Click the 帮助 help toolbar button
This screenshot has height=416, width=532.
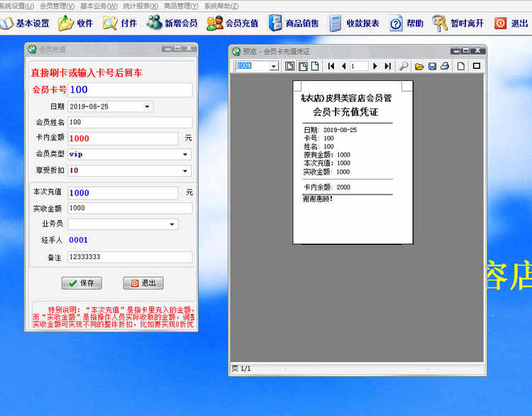[406, 23]
